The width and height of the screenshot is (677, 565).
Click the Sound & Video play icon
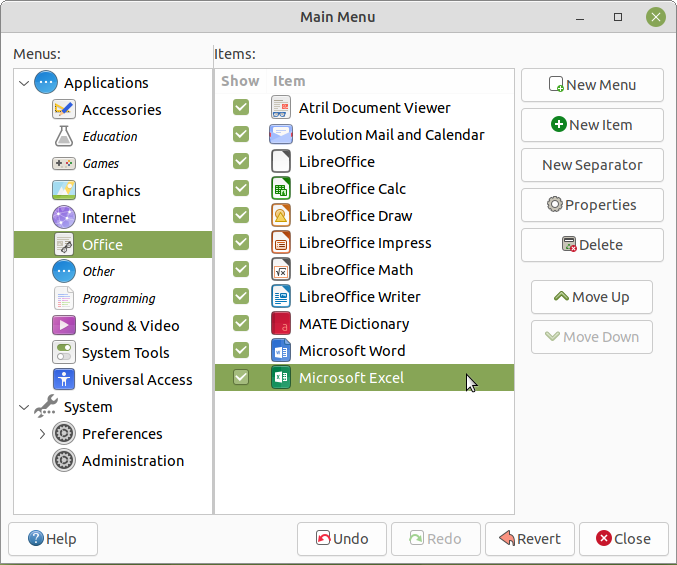(x=64, y=325)
